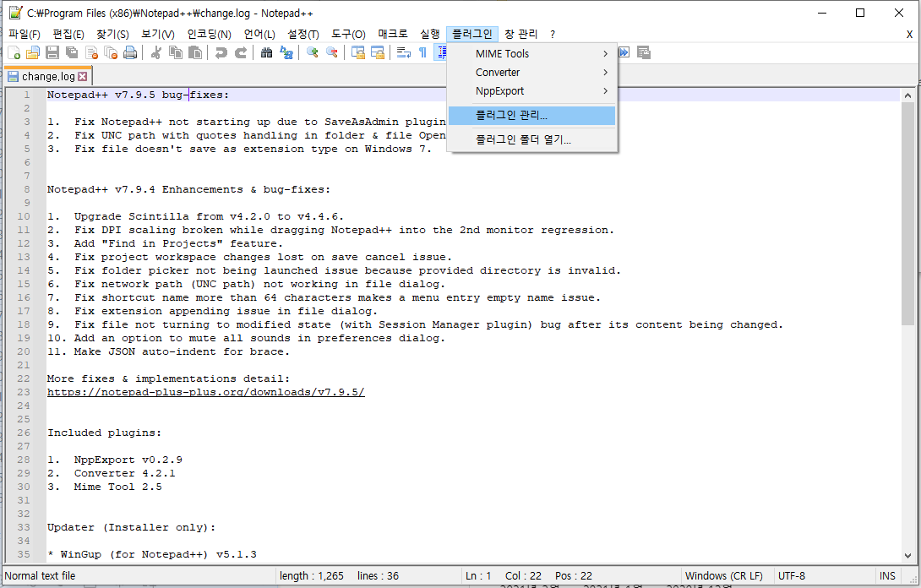Click the Close All toolbar icon
Image resolution: width=921 pixels, height=588 pixels.
(x=111, y=53)
